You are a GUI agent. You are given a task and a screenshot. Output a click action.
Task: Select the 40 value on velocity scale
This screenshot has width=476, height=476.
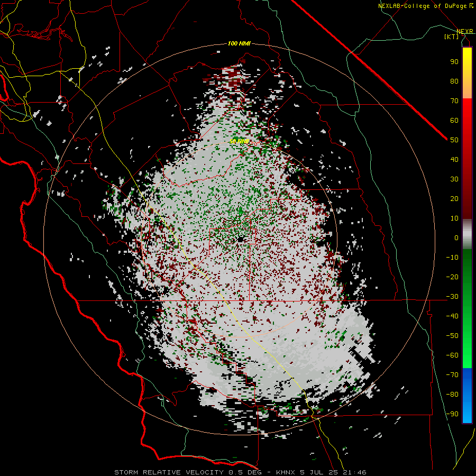coord(454,159)
